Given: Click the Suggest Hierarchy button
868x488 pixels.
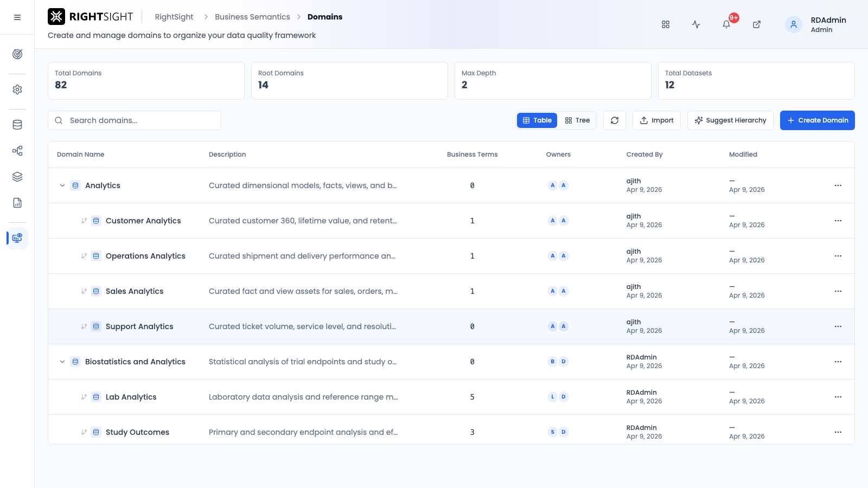Looking at the screenshot, I should [730, 120].
